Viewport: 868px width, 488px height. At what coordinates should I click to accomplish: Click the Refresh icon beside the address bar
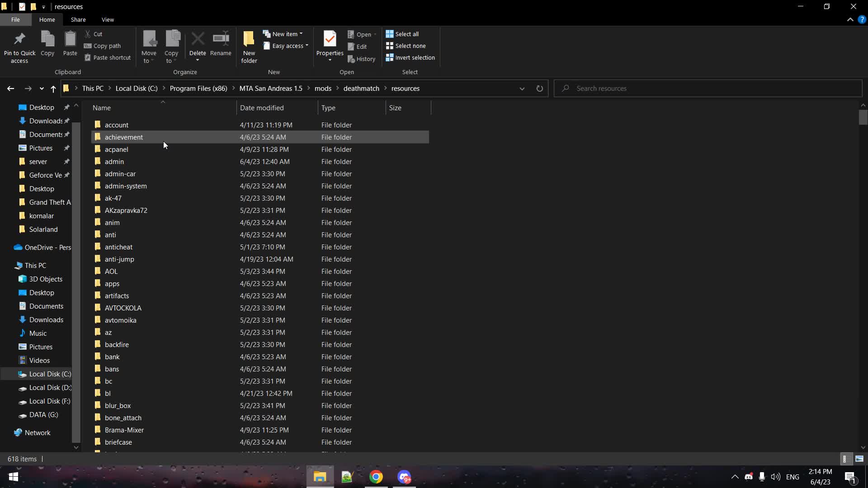[x=539, y=89]
